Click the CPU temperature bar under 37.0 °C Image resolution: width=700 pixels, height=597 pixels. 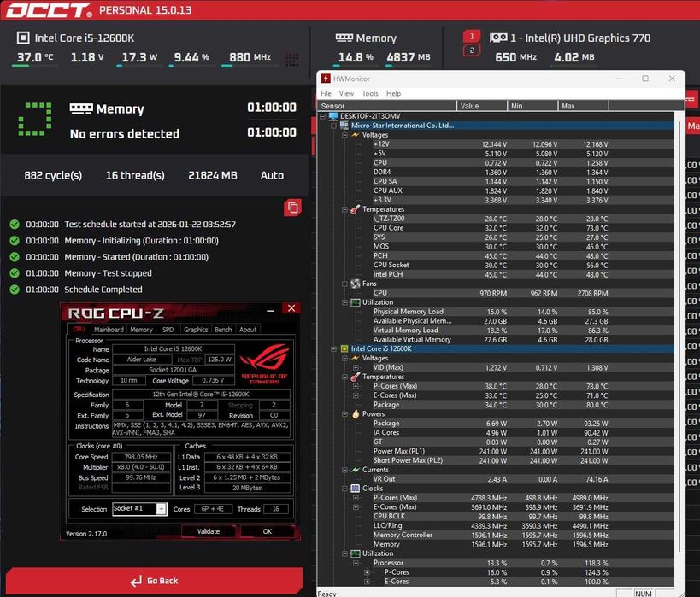tap(35, 66)
